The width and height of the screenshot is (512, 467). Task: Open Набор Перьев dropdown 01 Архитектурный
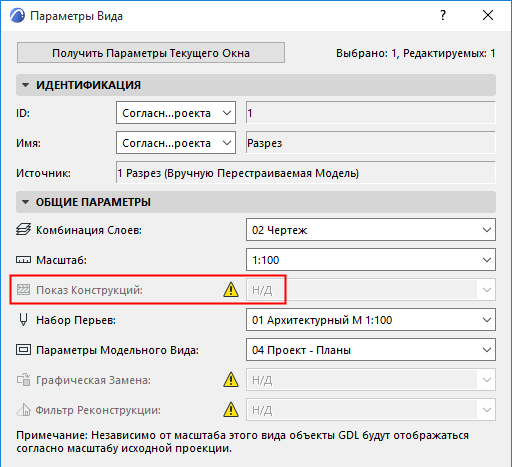tap(371, 320)
